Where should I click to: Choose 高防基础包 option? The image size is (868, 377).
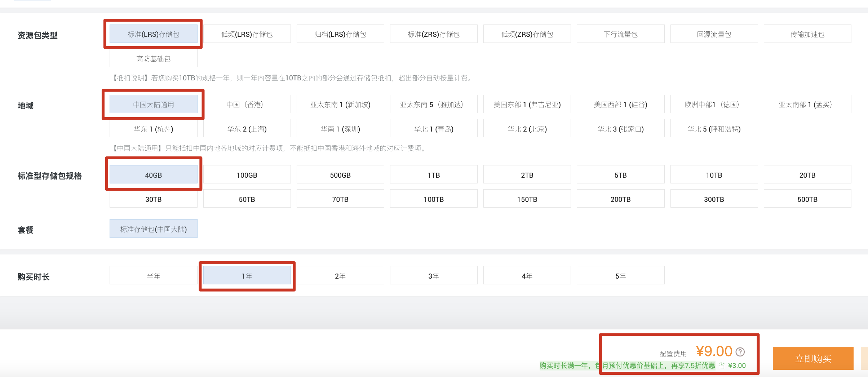coord(153,59)
